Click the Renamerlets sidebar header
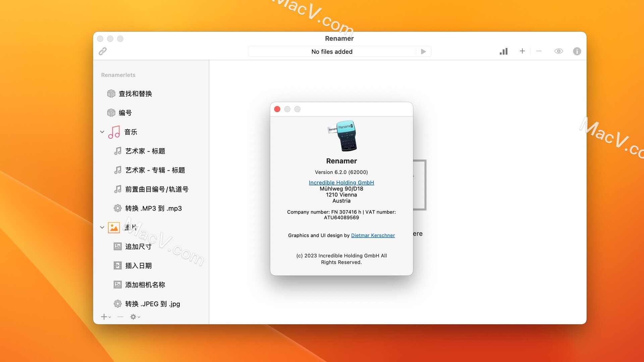644x362 pixels. pos(118,75)
